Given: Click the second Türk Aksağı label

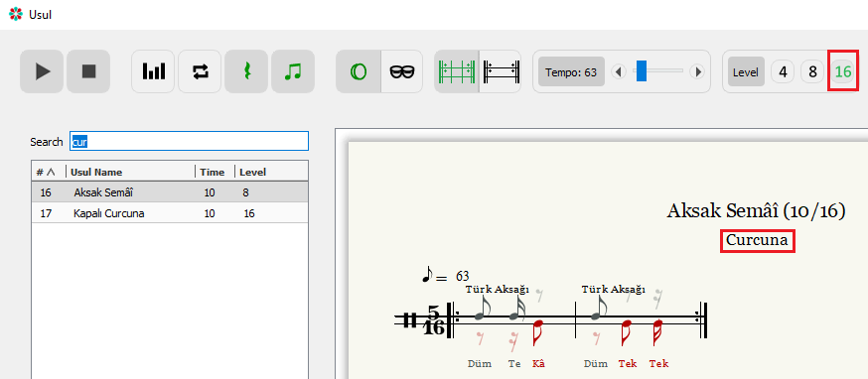Looking at the screenshot, I should [x=613, y=289].
